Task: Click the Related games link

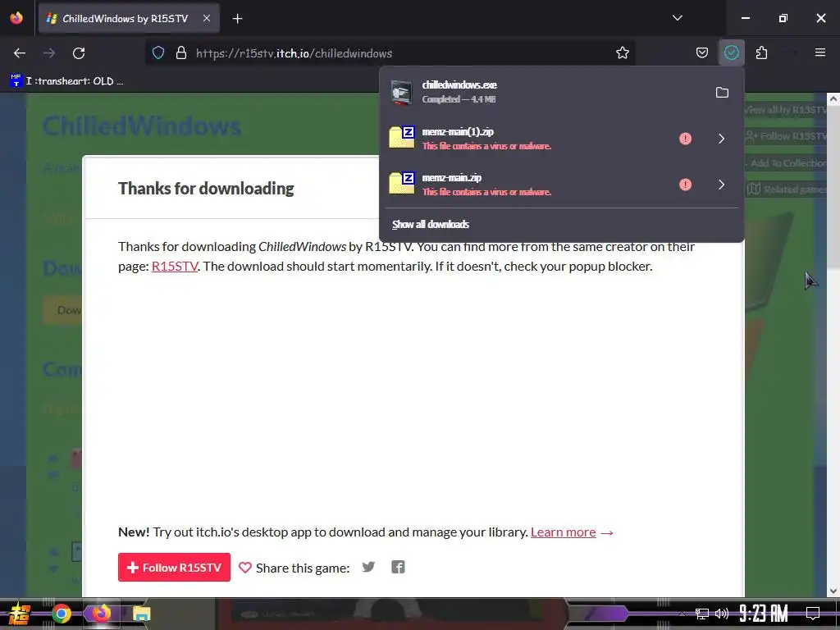Action: point(787,189)
